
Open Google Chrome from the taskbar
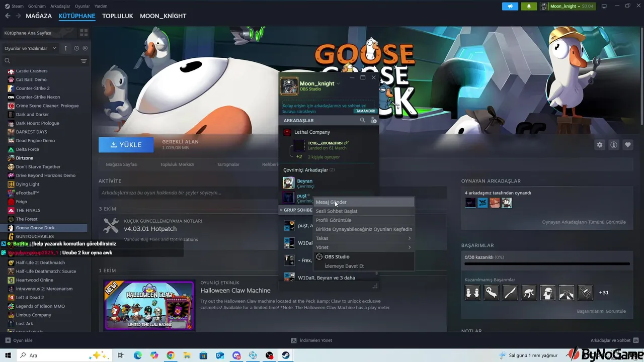(171, 355)
